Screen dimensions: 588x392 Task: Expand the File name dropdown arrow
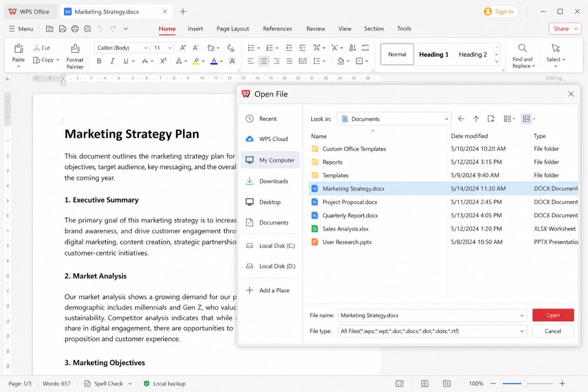point(522,316)
